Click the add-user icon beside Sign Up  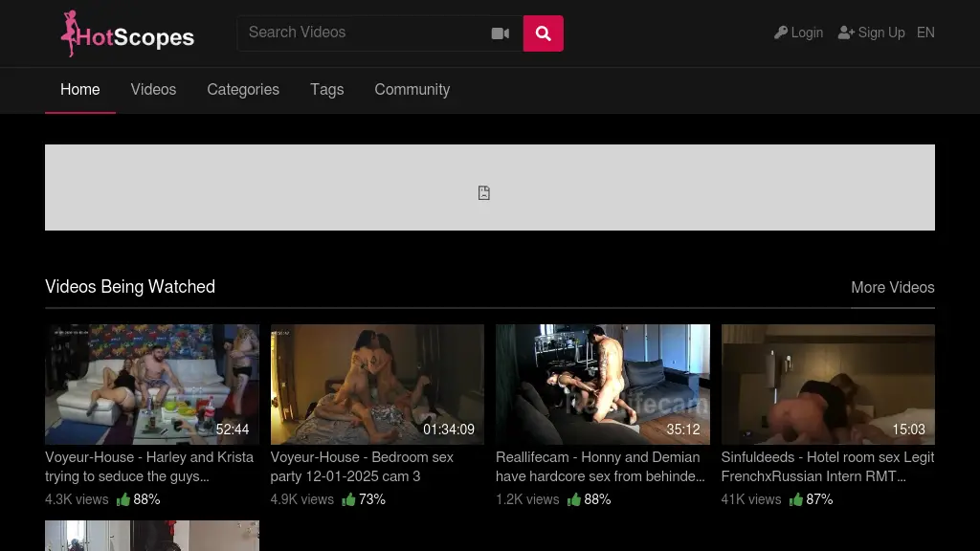[846, 33]
